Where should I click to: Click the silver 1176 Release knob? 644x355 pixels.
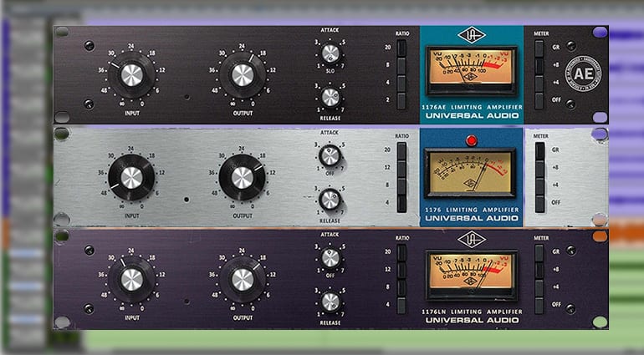pos(330,200)
